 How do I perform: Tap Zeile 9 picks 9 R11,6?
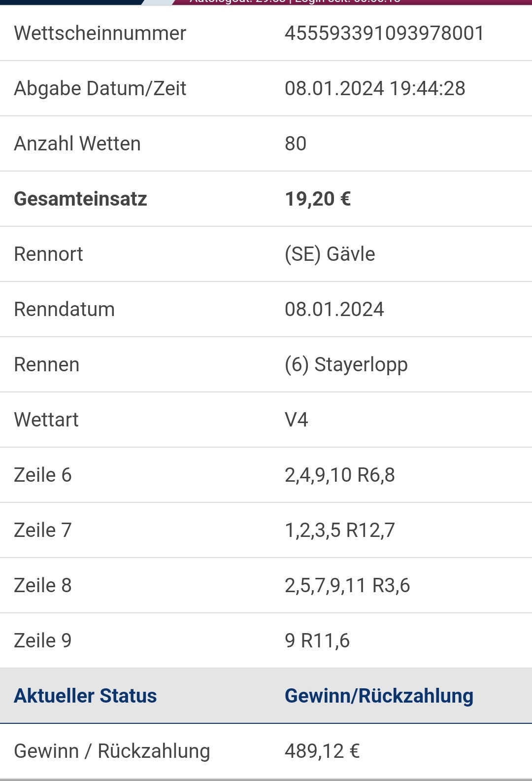coord(317,641)
